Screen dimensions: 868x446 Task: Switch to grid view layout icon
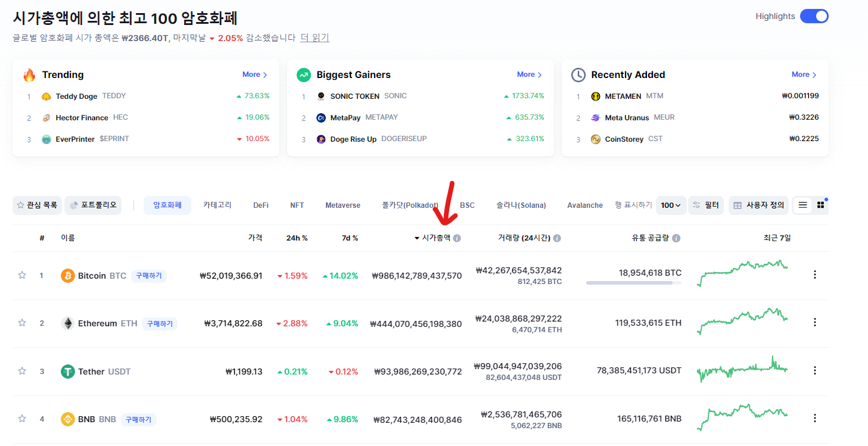click(820, 205)
